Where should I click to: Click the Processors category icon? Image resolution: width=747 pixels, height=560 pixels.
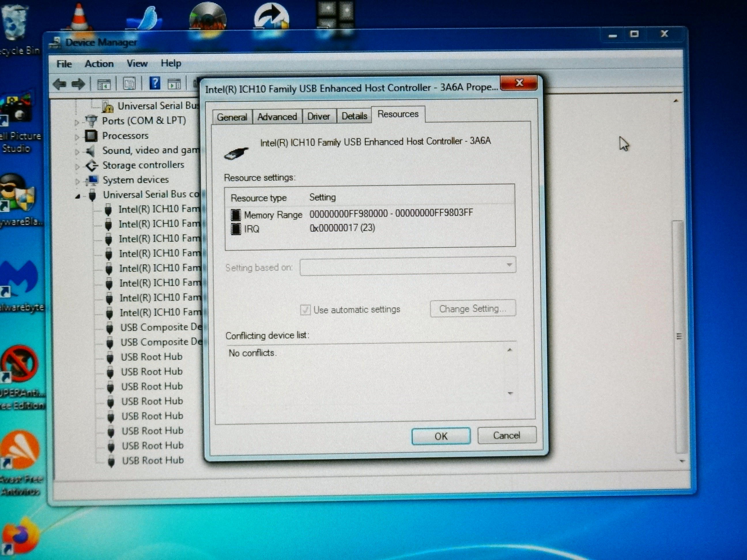[91, 136]
